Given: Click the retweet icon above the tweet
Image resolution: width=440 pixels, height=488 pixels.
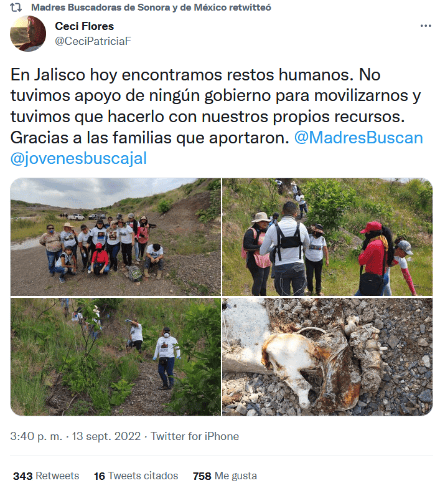Looking at the screenshot, I should coord(16,7).
